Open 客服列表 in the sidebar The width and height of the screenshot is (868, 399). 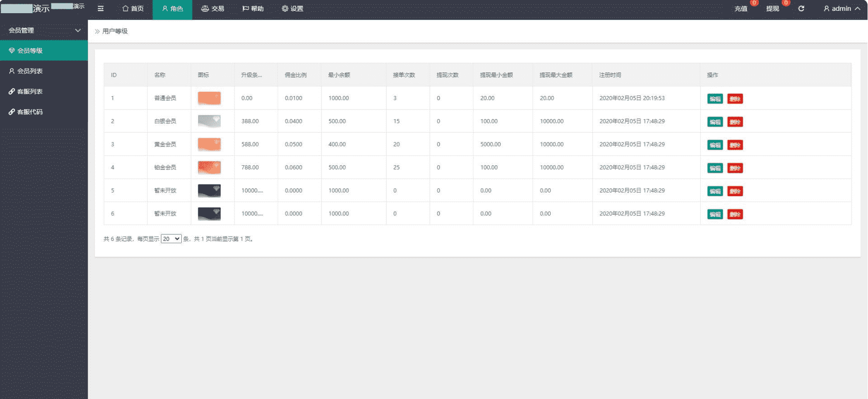point(44,91)
